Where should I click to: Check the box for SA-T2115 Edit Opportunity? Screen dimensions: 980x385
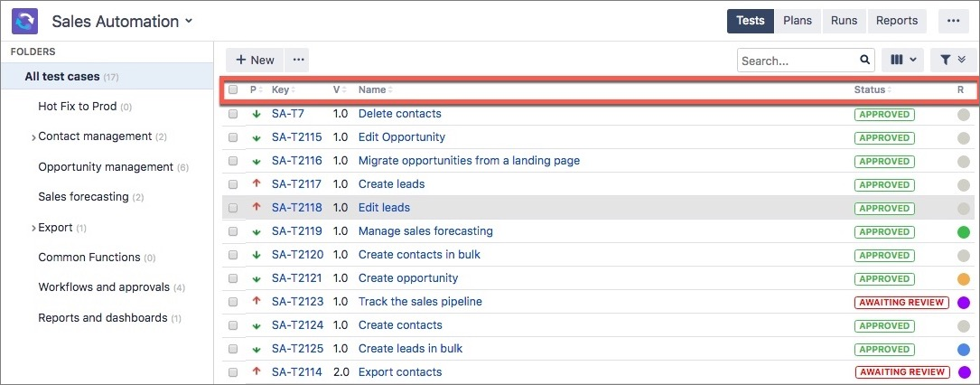233,137
